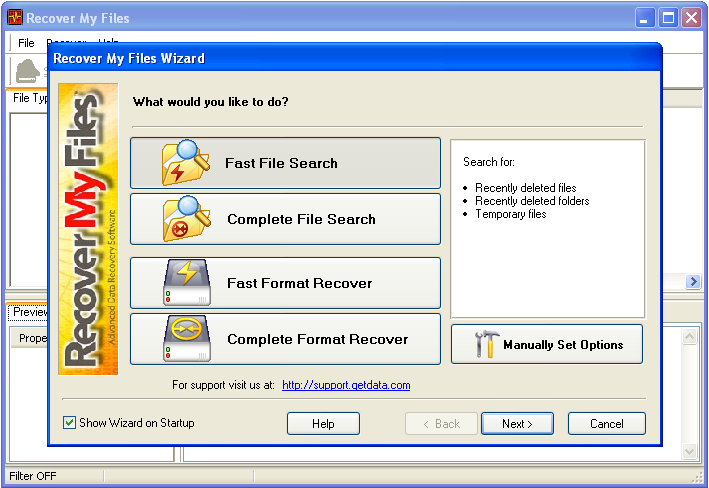
Task: Select the Preview tab in main window
Action: [28, 312]
